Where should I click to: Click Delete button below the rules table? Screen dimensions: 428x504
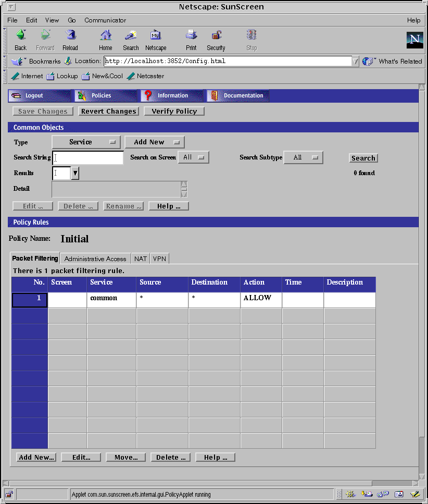[170, 458]
